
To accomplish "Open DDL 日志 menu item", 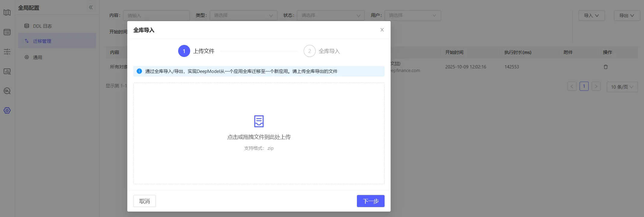I will click(42, 26).
